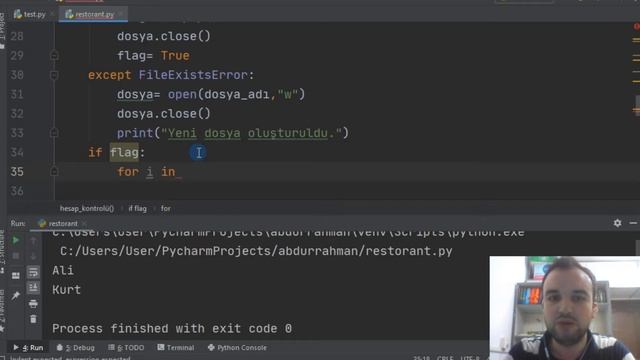Open the TODO tool window
The height and width of the screenshot is (360, 640).
126,348
